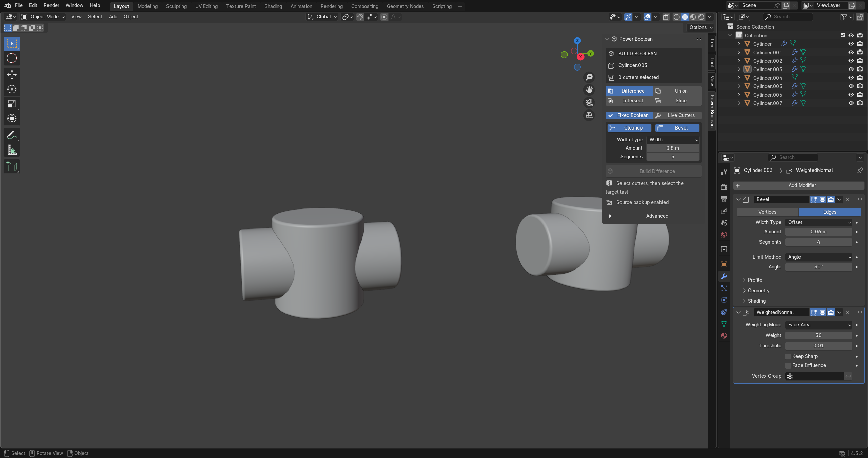This screenshot has width=868, height=458.
Task: Select the Transform tool
Action: [12, 118]
